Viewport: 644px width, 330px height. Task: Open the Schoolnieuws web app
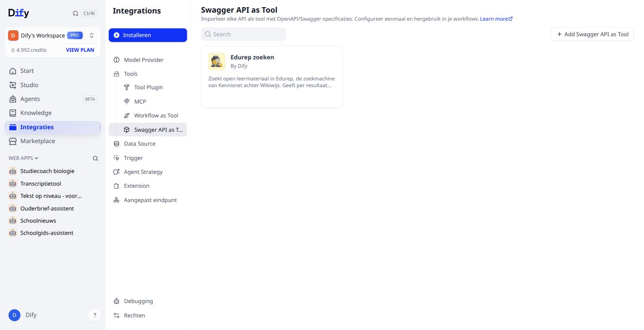tap(53, 221)
